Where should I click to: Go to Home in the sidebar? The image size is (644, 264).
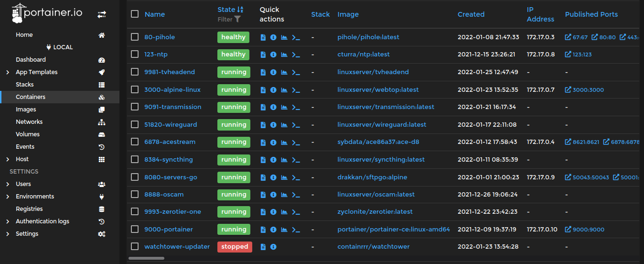[60, 35]
